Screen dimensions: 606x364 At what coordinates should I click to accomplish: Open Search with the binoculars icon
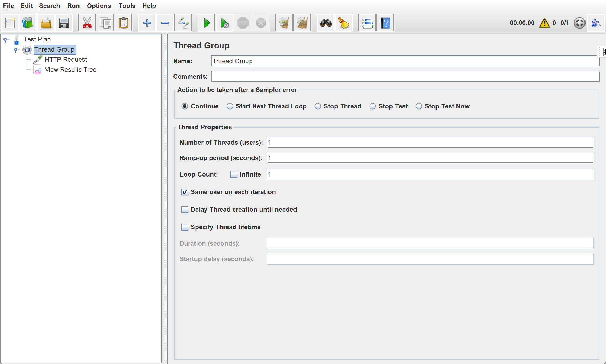point(326,23)
